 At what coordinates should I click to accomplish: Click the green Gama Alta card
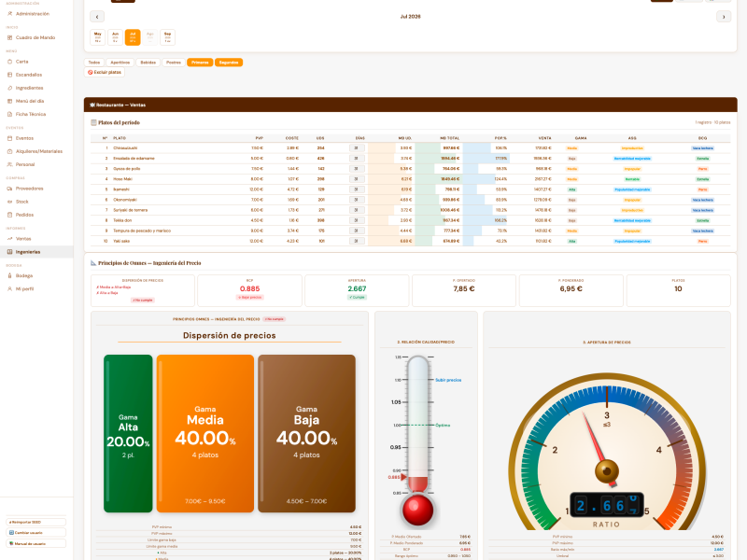(128, 433)
